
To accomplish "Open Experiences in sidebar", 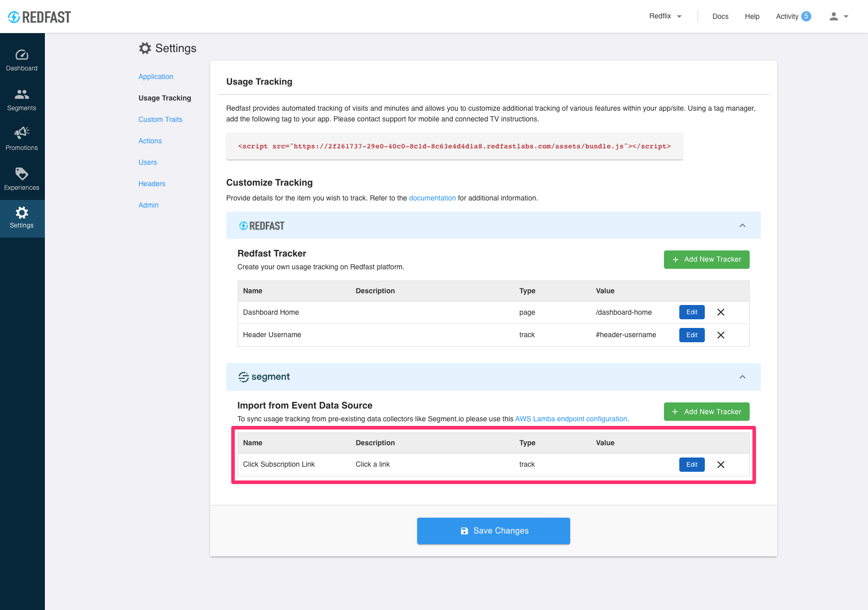I will 22,180.
